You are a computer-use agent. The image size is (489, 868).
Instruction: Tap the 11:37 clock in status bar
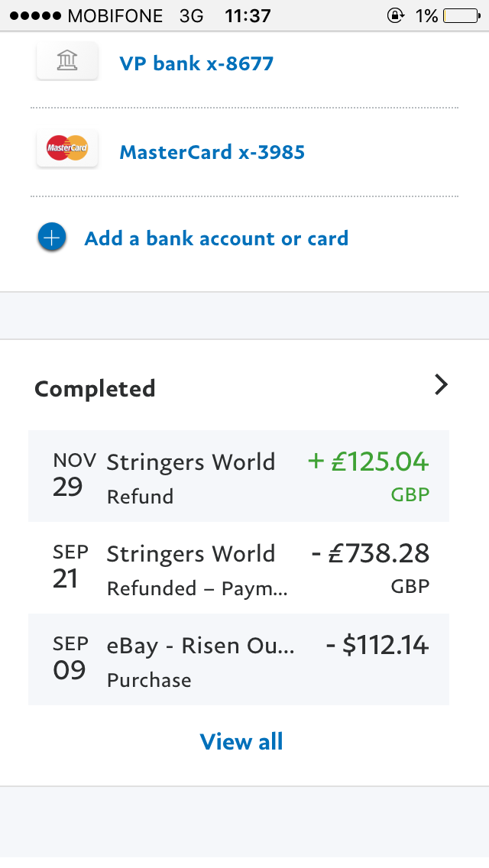(x=248, y=15)
